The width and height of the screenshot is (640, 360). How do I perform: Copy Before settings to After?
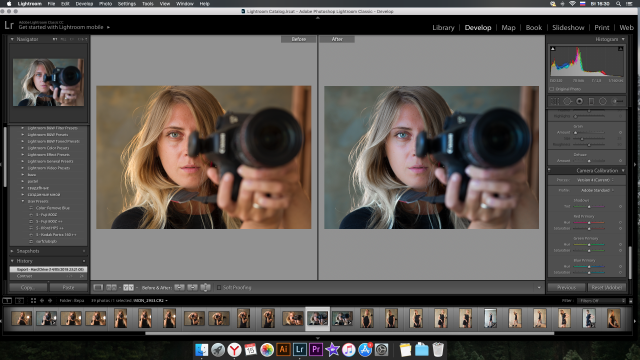point(179,287)
